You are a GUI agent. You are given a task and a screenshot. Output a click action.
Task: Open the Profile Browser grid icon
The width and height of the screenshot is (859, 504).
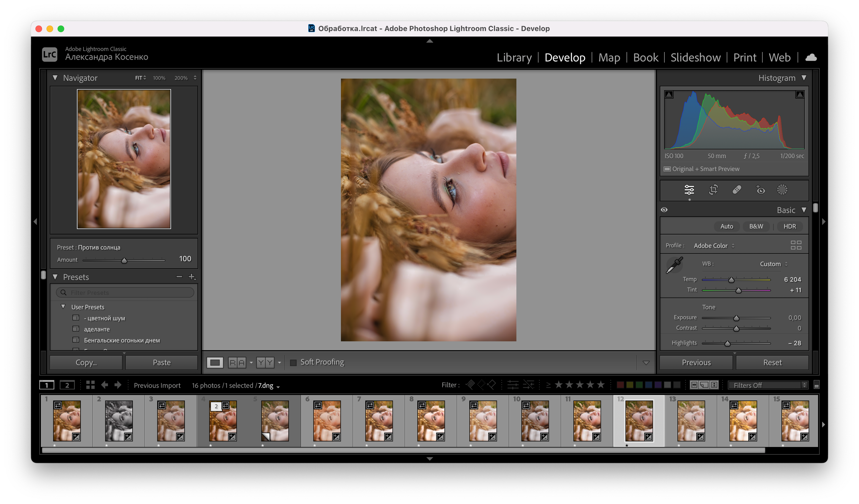796,245
